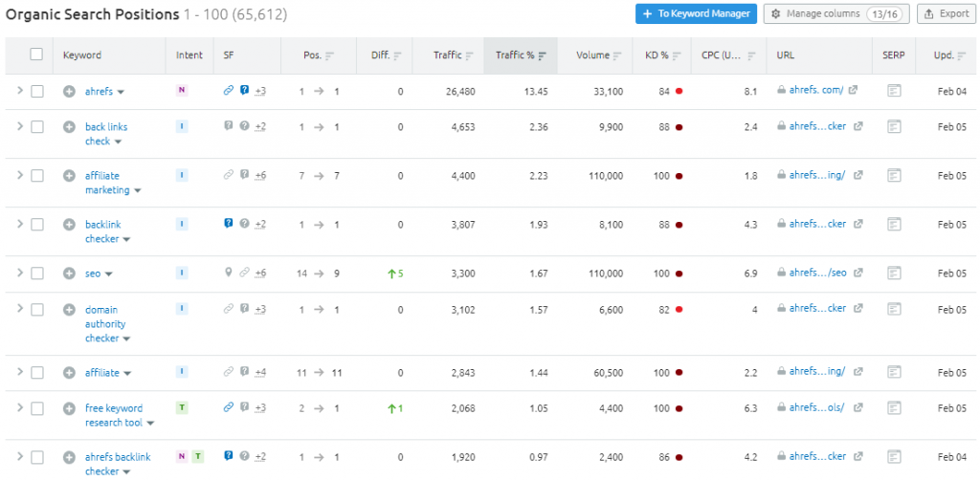Add 'domain authority checker' via plus icon
This screenshot has height=481, width=980.
[x=69, y=309]
